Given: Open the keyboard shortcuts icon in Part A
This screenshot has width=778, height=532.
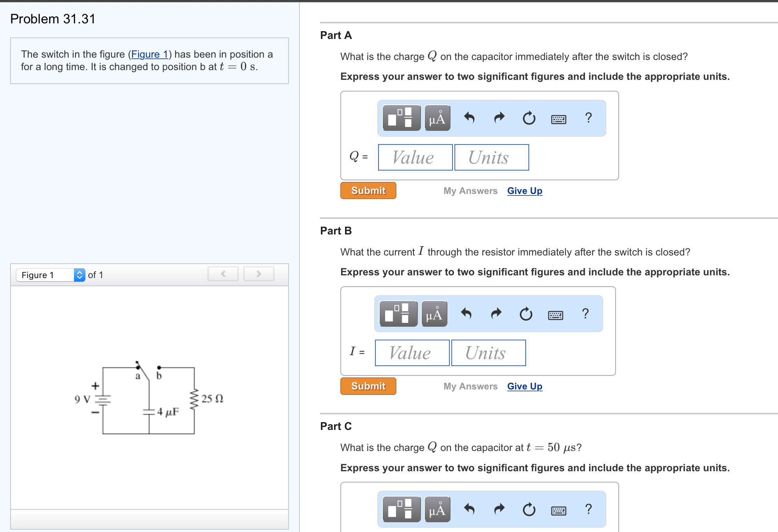Looking at the screenshot, I should coord(559,120).
